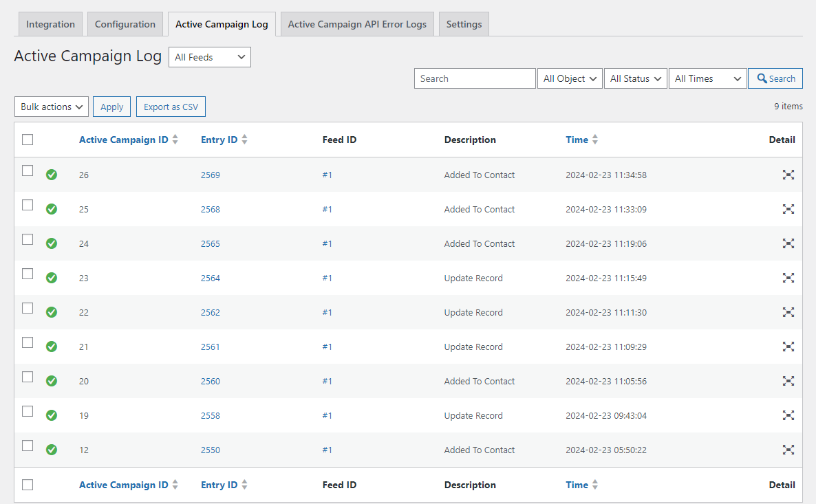This screenshot has height=504, width=816.
Task: Open detail view for Active Campaign ID 26
Action: click(x=788, y=175)
